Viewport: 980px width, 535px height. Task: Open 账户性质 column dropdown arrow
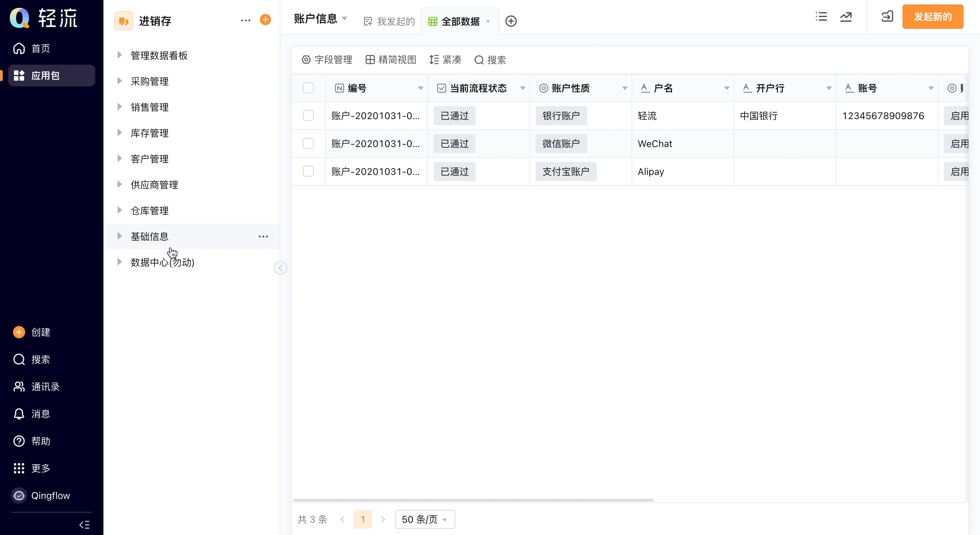click(x=625, y=88)
